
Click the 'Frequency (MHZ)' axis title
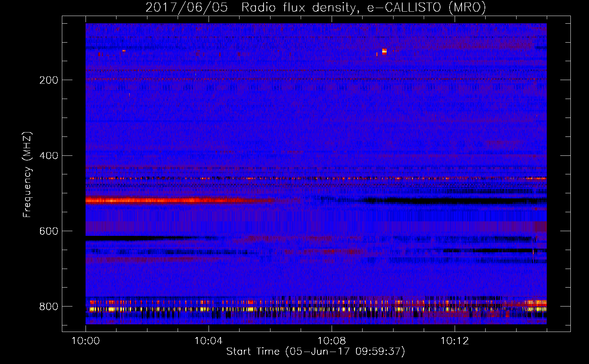coord(27,174)
